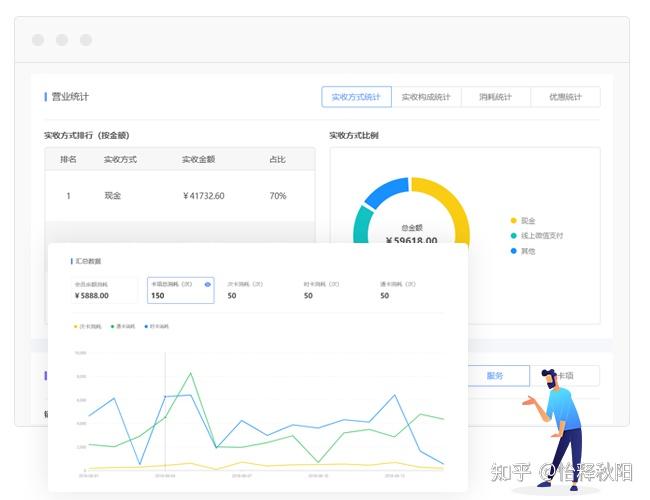The width and height of the screenshot is (650, 500).
Task: Click the 汇总数据 panel heading
Action: click(x=88, y=261)
